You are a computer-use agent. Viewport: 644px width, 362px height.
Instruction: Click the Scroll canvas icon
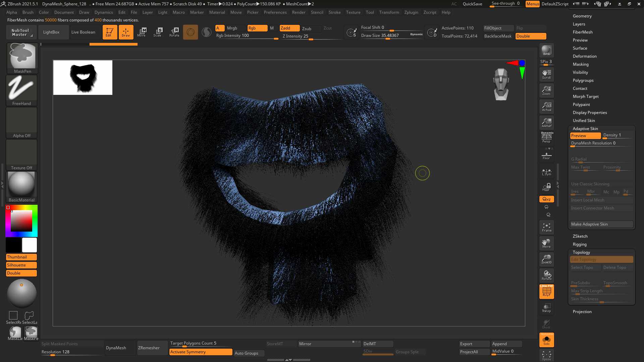click(546, 74)
